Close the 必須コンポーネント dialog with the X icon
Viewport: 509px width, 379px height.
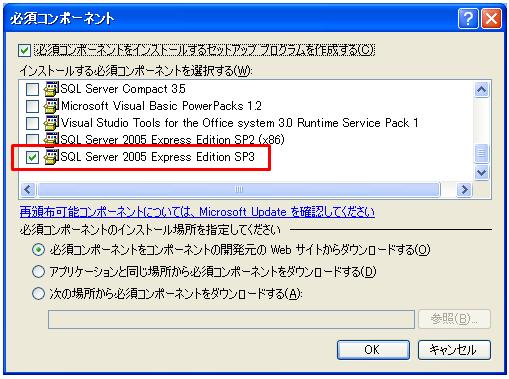tap(491, 19)
